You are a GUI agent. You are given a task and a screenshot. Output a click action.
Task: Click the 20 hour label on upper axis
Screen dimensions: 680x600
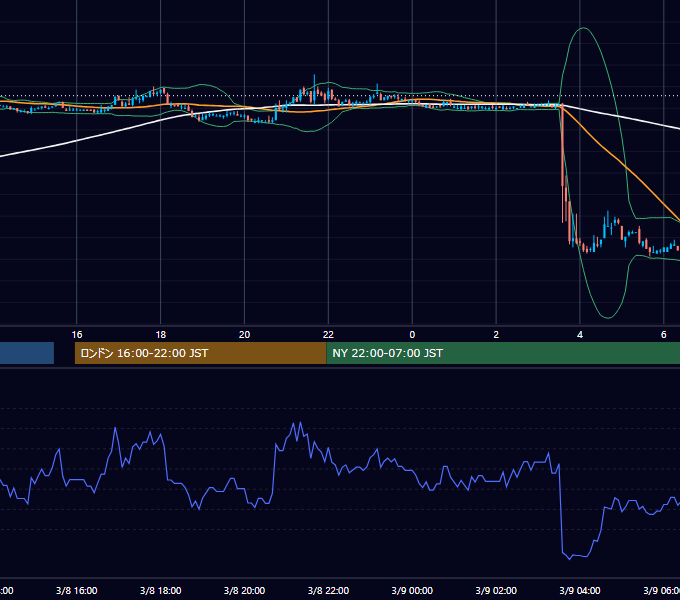point(244,335)
